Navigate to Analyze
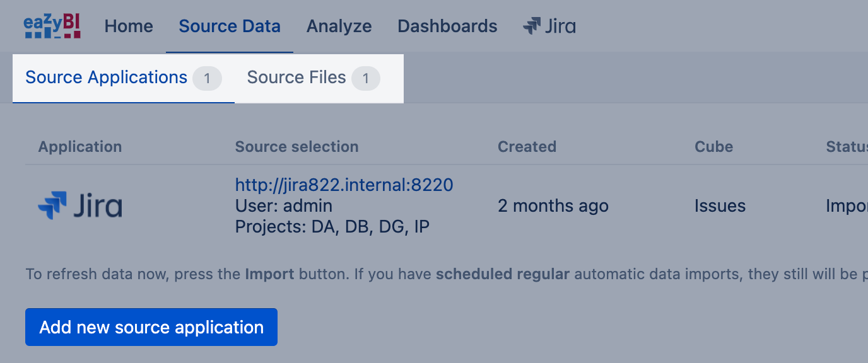This screenshot has width=868, height=363. [x=339, y=26]
